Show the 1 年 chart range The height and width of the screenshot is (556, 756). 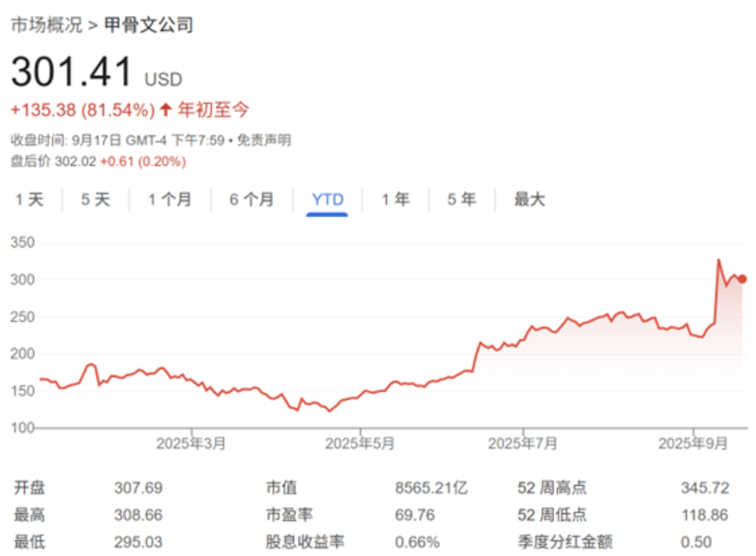(396, 199)
